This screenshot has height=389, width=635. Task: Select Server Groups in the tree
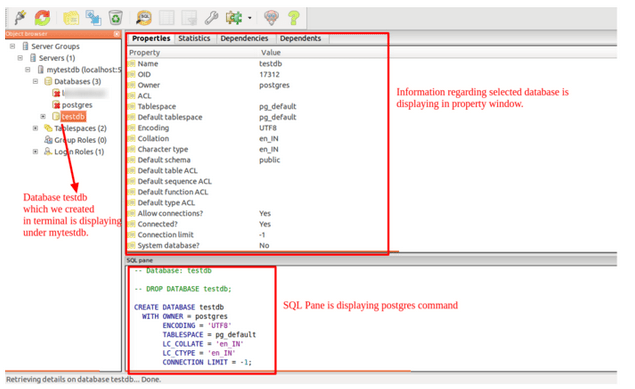pyautogui.click(x=55, y=46)
